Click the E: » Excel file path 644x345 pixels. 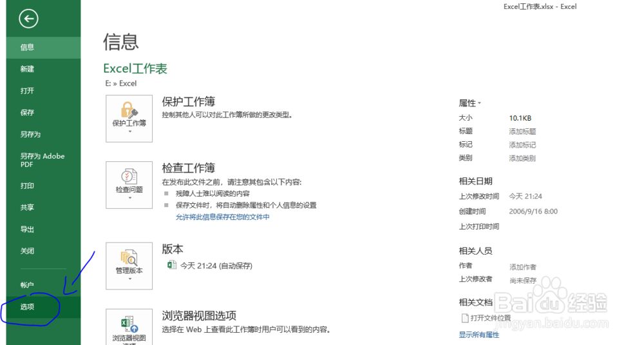tap(121, 83)
